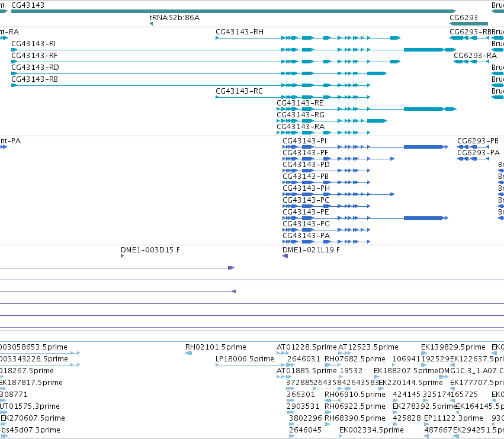The height and width of the screenshot is (439, 504).
Task: Click EST label 2903531
Action: 303,406
